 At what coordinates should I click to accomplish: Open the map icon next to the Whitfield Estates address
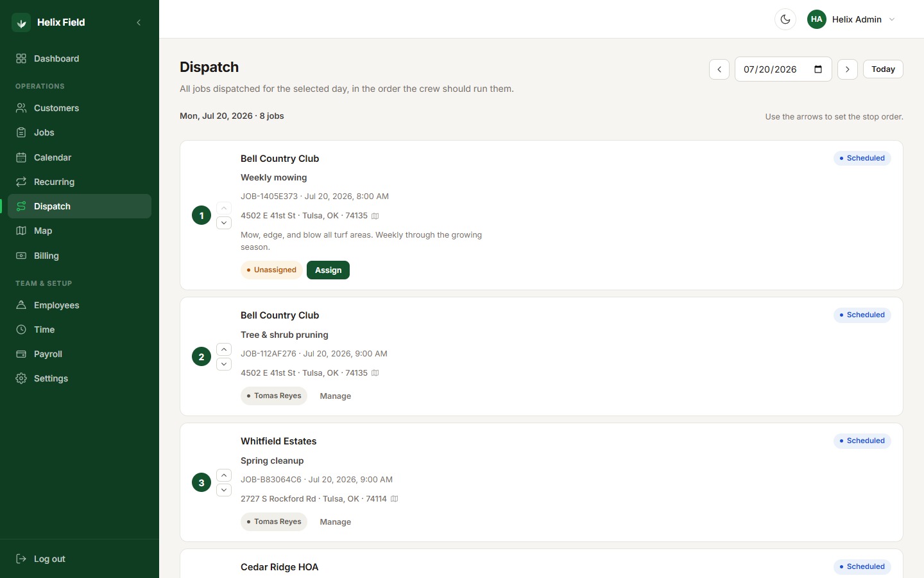pyautogui.click(x=395, y=499)
